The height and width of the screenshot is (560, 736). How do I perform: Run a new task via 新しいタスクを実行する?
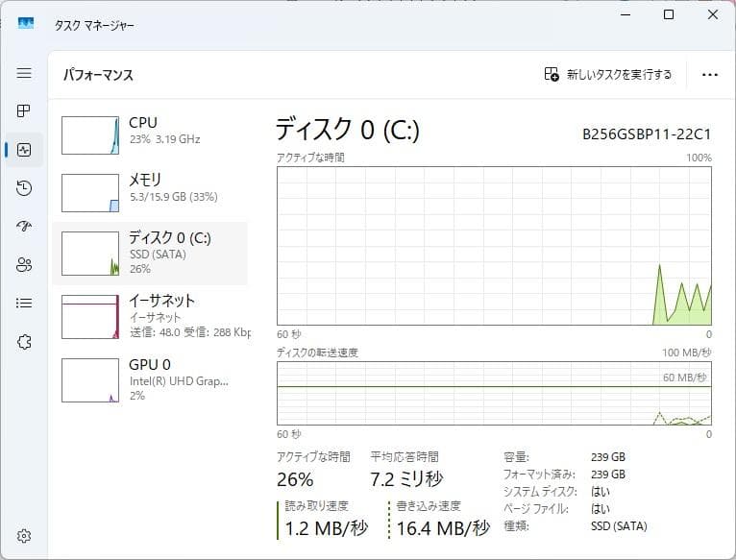click(608, 74)
